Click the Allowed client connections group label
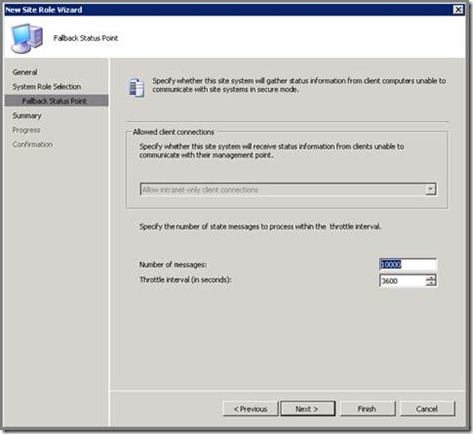 (x=173, y=132)
